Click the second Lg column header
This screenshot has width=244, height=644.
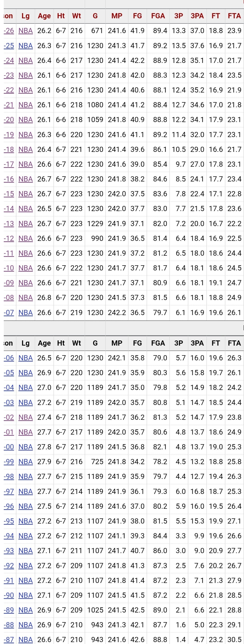pyautogui.click(x=26, y=343)
